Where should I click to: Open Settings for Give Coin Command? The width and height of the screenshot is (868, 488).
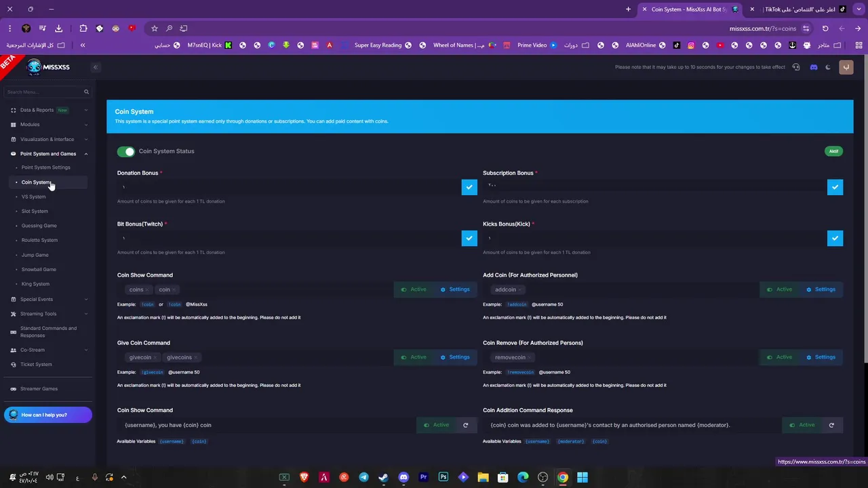point(455,357)
